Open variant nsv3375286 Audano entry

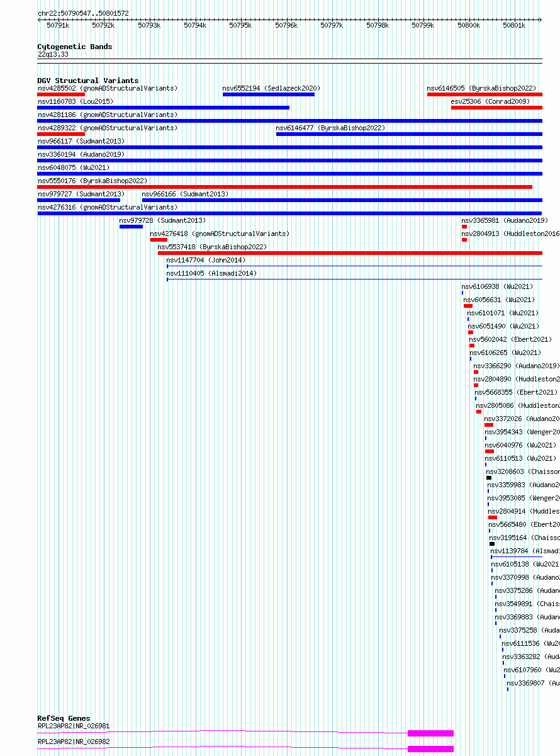[x=527, y=590]
